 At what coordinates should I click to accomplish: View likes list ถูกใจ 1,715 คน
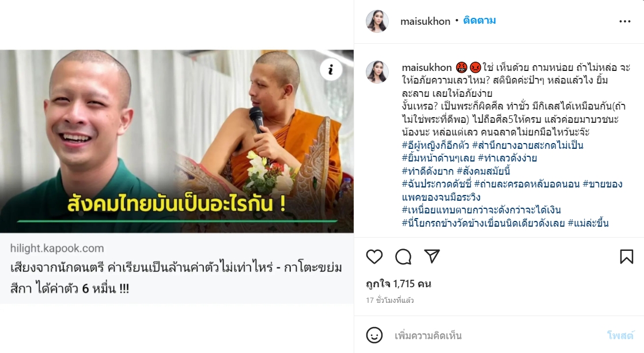tap(399, 284)
